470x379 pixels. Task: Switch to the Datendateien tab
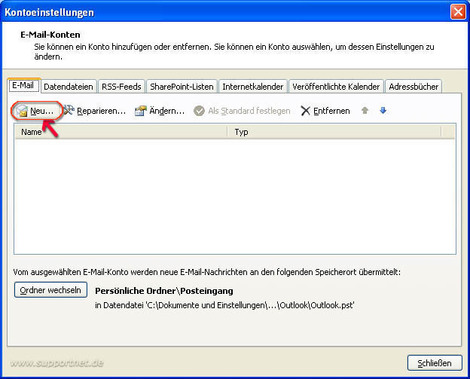[68, 87]
